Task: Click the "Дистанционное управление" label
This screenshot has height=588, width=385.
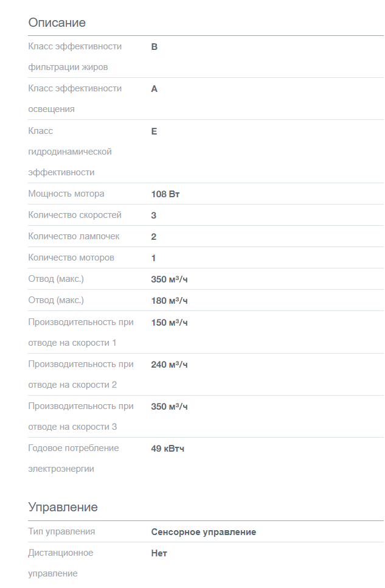Action: click(x=60, y=563)
